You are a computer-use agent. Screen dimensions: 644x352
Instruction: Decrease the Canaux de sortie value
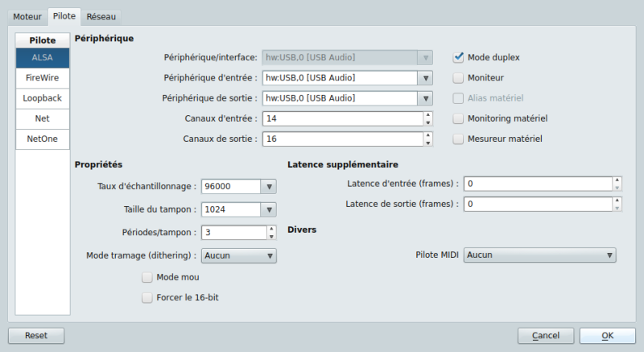coord(427,143)
